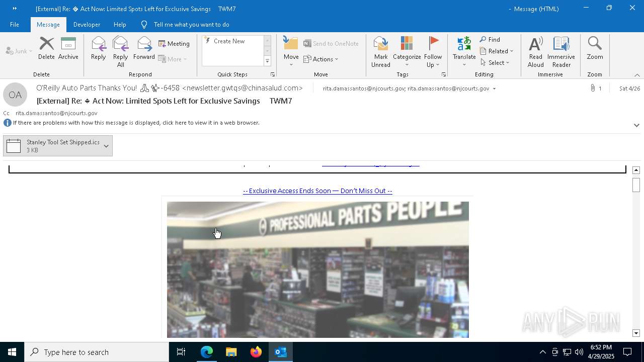Open Quick Access Toolbar overflow arrow
The height and width of the screenshot is (362, 644).
point(15,9)
